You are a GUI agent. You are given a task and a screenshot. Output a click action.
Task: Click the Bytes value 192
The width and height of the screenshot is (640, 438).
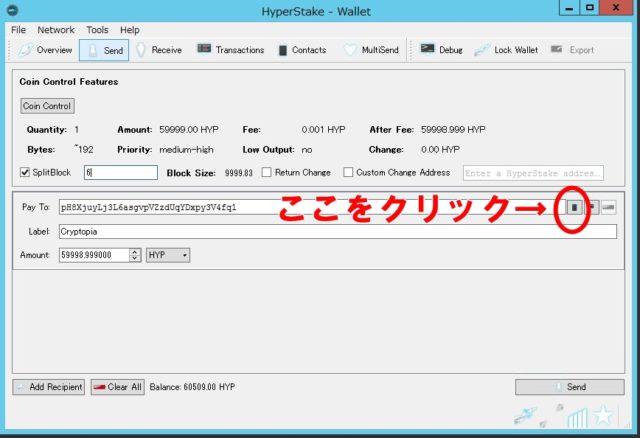coord(84,149)
